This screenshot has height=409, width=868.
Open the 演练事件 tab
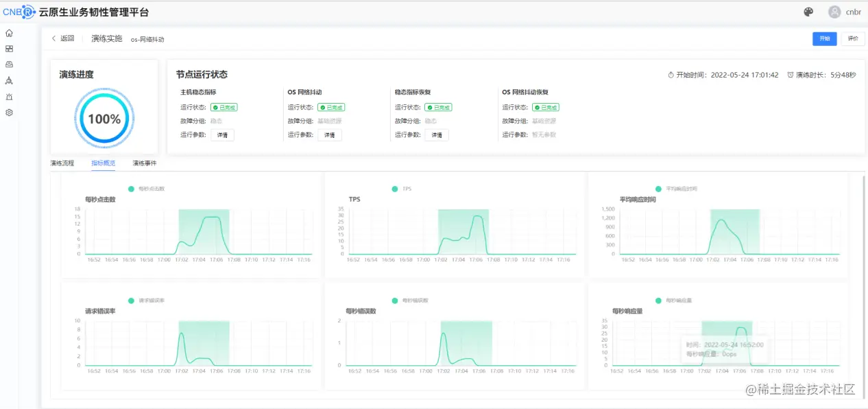point(145,163)
